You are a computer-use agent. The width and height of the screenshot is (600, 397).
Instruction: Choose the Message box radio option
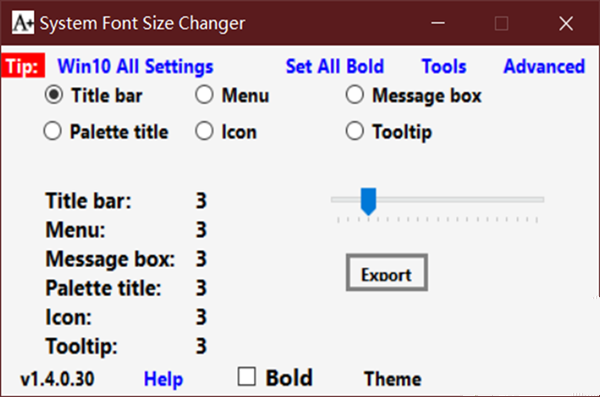[355, 95]
